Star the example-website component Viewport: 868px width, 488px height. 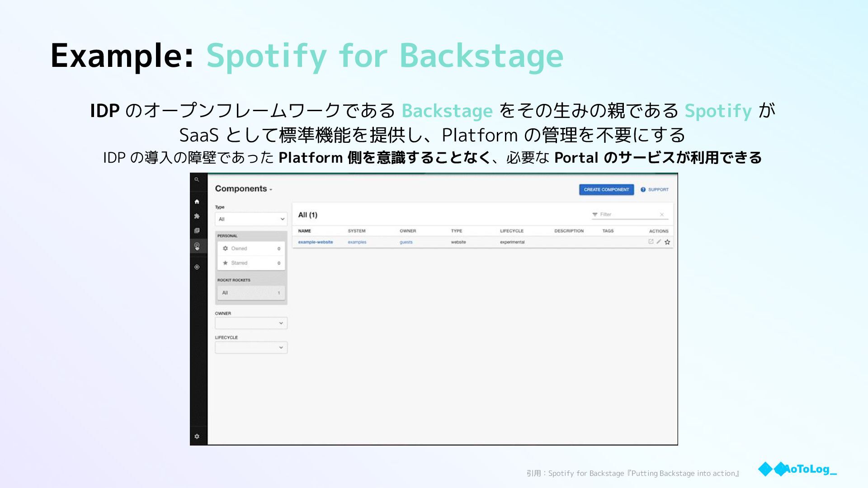pos(667,242)
